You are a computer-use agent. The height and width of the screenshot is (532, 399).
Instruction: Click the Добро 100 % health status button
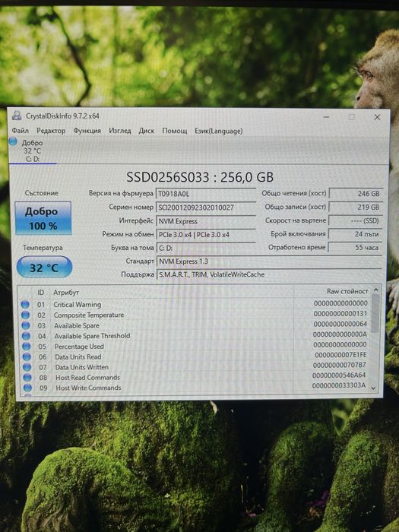pos(43,218)
